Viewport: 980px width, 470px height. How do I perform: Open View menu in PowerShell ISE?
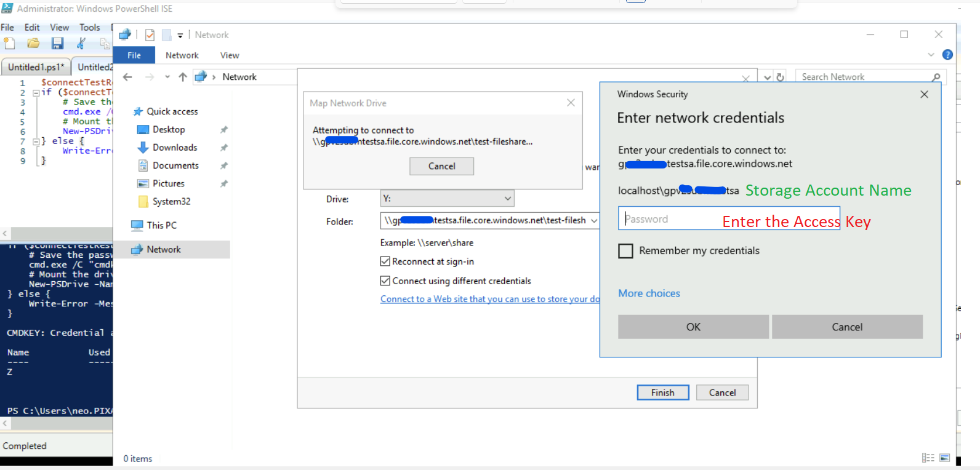pos(60,27)
